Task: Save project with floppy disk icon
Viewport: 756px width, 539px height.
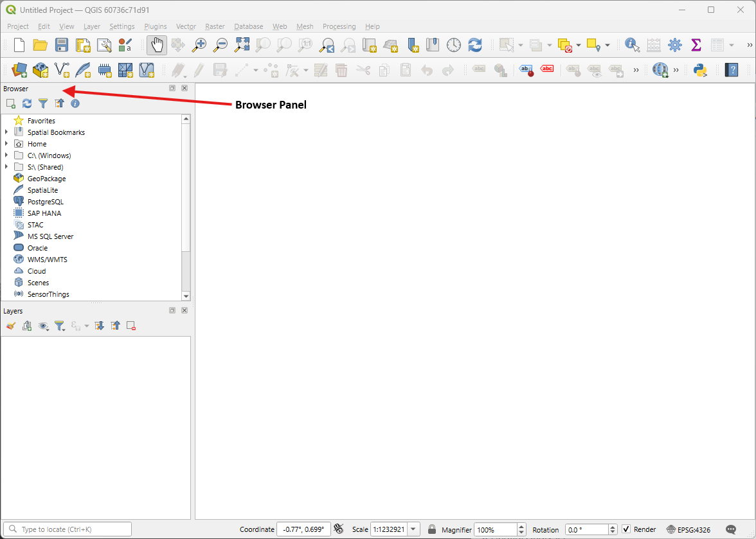Action: pyautogui.click(x=61, y=45)
